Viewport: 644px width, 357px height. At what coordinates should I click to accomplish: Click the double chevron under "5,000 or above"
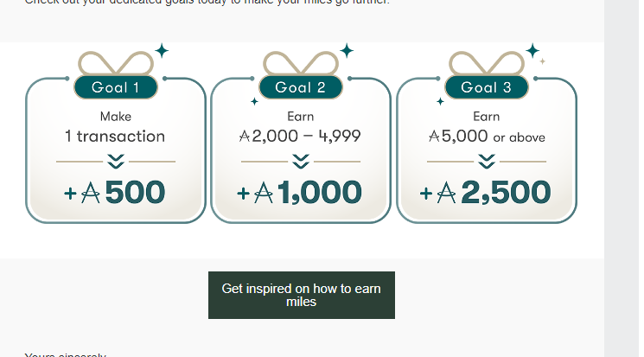click(487, 161)
